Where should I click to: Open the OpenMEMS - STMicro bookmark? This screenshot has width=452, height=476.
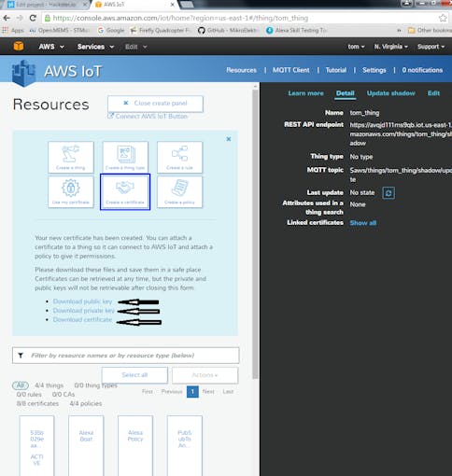click(x=59, y=30)
